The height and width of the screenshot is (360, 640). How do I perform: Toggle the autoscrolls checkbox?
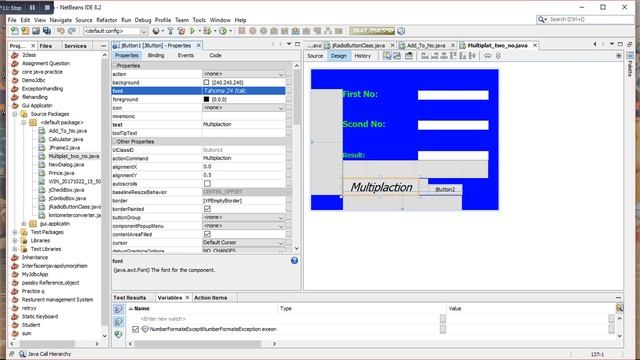tap(207, 184)
